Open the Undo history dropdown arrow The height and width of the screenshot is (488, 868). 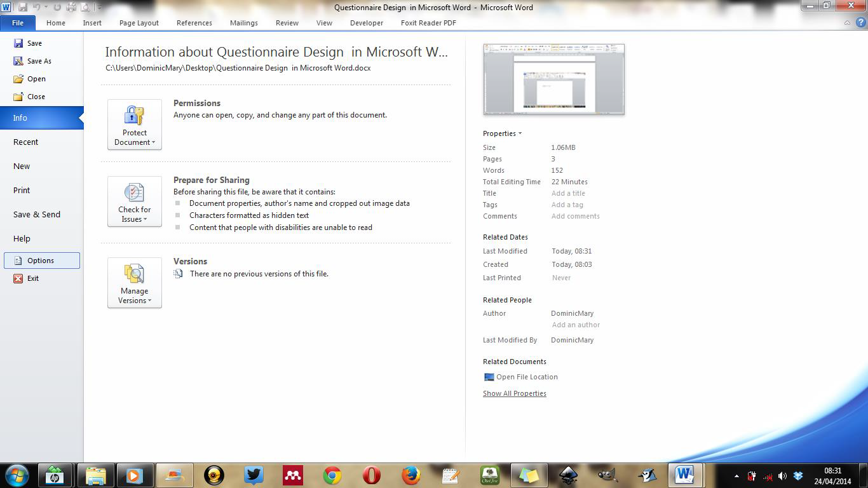point(46,7)
